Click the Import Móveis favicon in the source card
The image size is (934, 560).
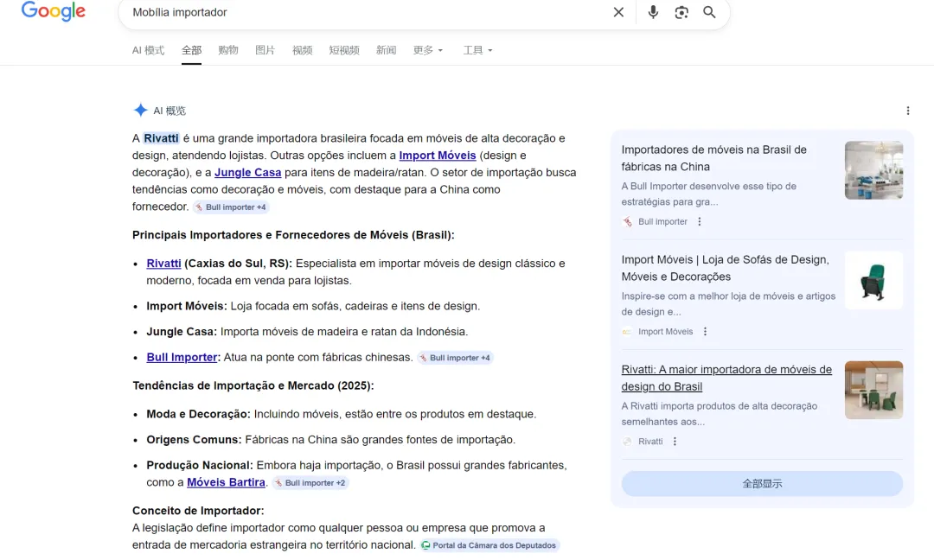pos(627,332)
